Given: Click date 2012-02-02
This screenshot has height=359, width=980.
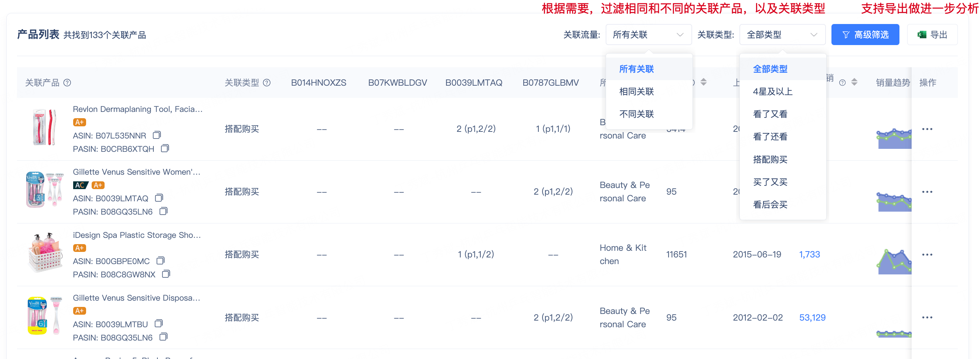Looking at the screenshot, I should click(x=758, y=317).
